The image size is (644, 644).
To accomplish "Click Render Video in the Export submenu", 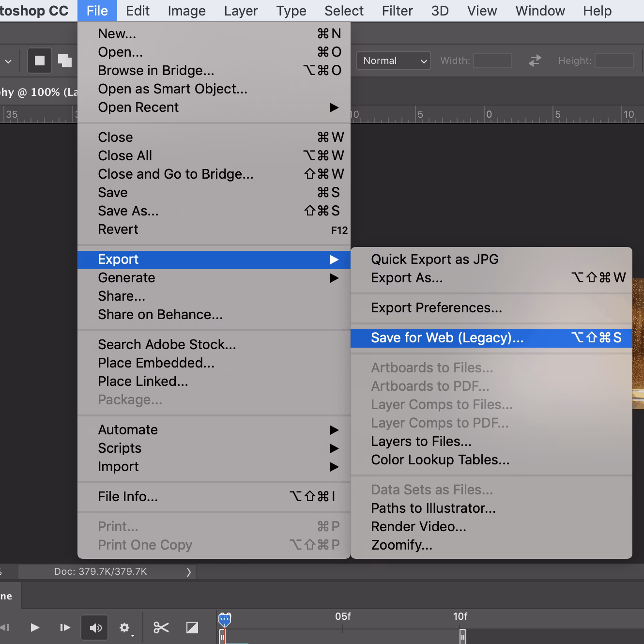I will pyautogui.click(x=419, y=526).
